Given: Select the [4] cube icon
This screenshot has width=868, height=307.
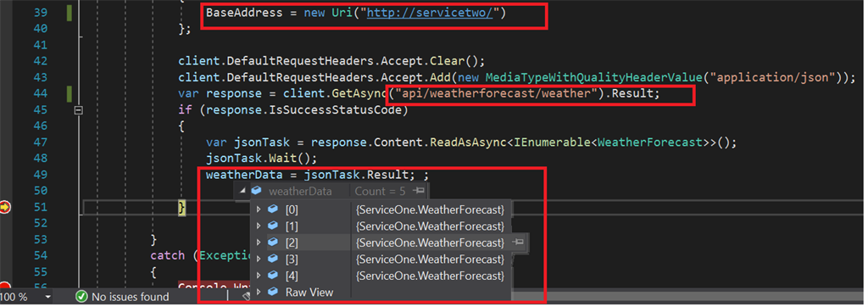Looking at the screenshot, I should pyautogui.click(x=272, y=276).
